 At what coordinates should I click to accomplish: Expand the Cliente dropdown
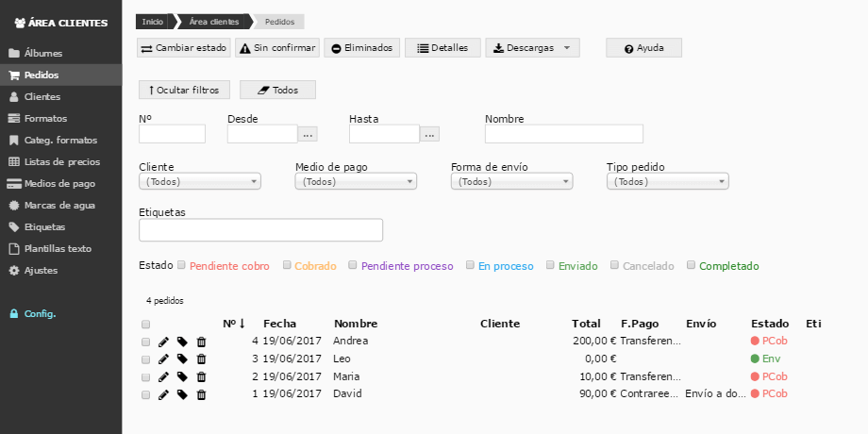(x=199, y=182)
